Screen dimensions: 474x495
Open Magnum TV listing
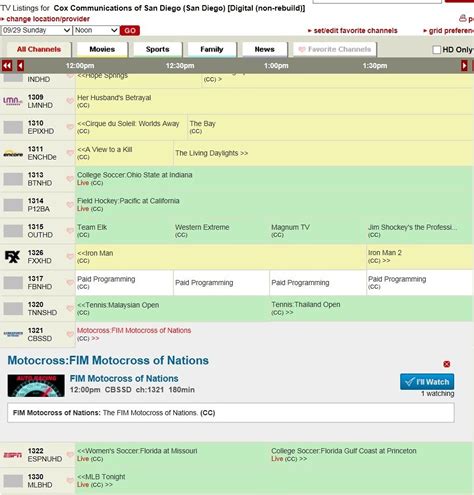tap(290, 227)
